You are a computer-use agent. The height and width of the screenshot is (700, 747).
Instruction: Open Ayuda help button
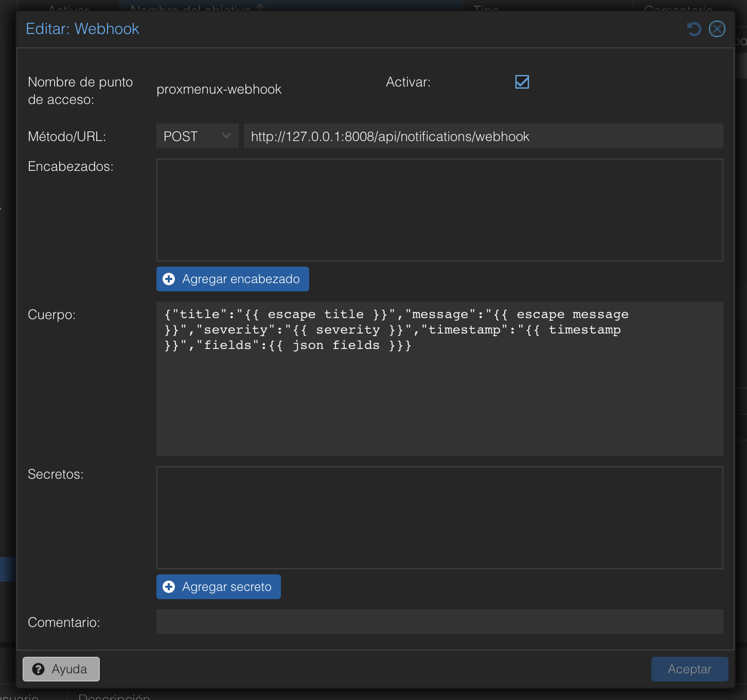tap(61, 669)
